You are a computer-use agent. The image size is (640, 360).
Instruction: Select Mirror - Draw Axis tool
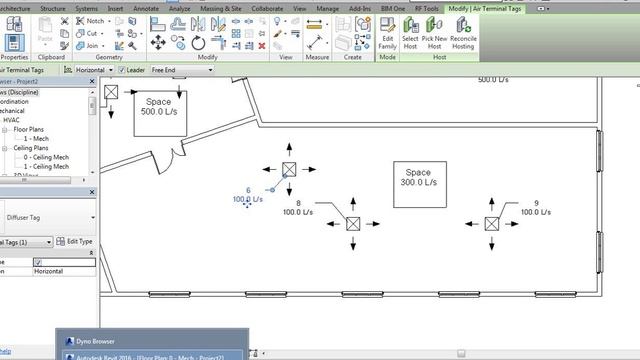pyautogui.click(x=218, y=24)
